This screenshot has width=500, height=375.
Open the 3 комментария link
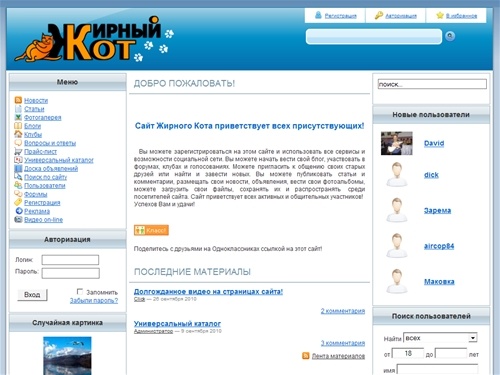pos(343,343)
